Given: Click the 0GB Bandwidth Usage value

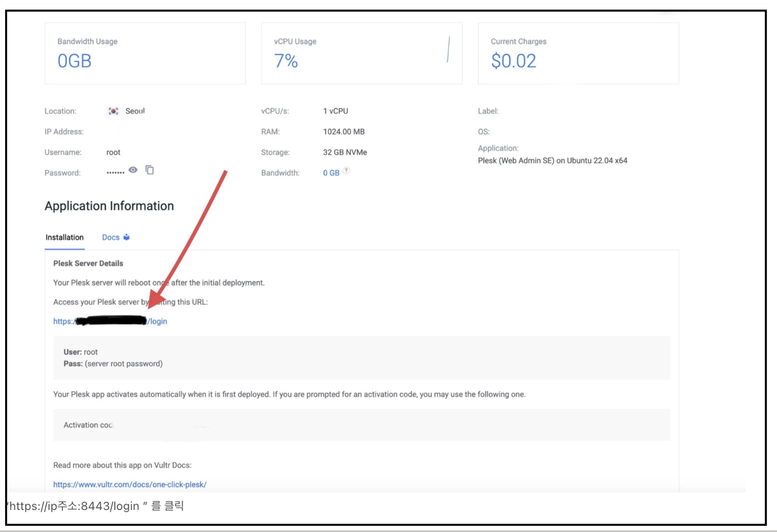Looking at the screenshot, I should click(75, 61).
